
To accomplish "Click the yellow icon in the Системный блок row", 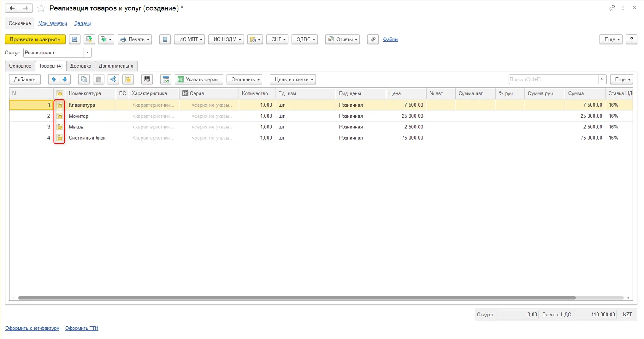I will [x=59, y=138].
